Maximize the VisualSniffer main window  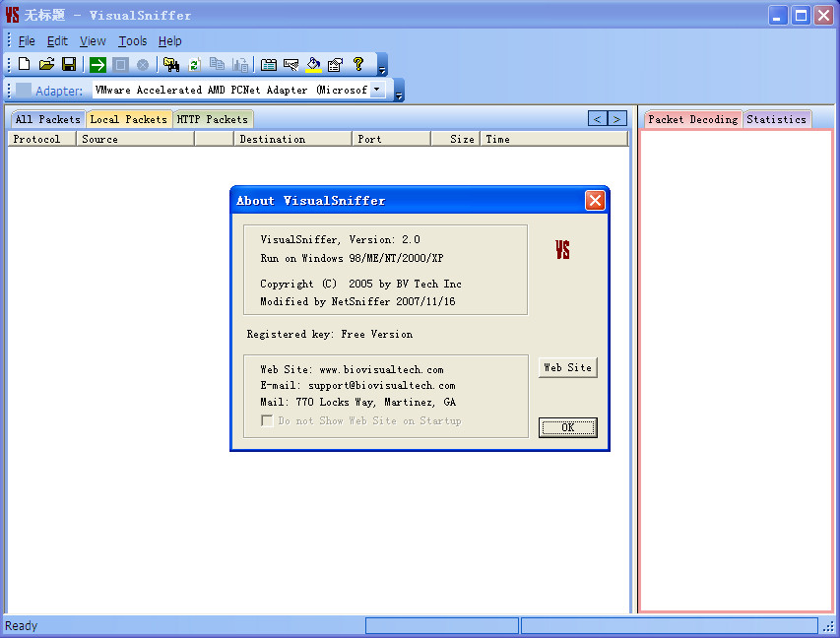(801, 15)
